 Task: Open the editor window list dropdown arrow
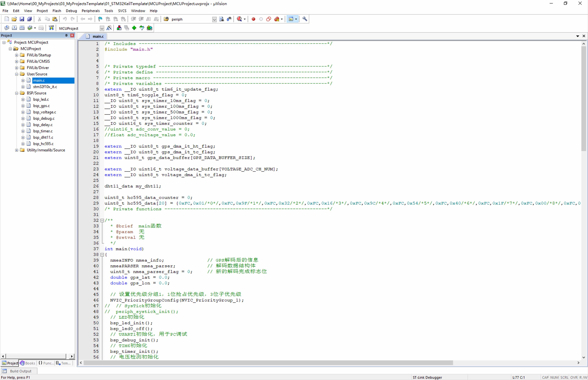click(x=578, y=36)
